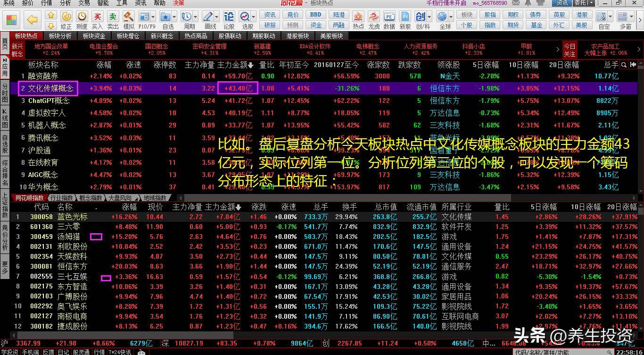Go back with the yellow left arrow
Image resolution: width=644 pixels, height=355 pixels.
point(32,20)
